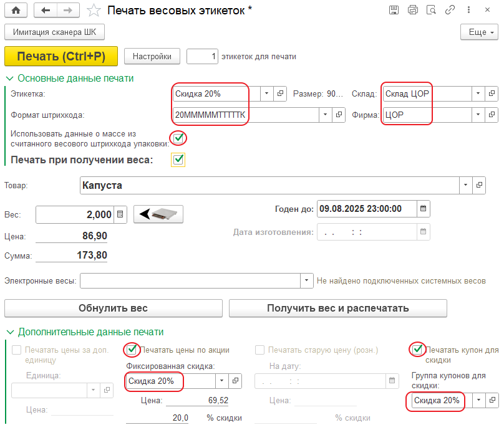Click the scales icon button to get weight
504x430 pixels.
(x=159, y=214)
